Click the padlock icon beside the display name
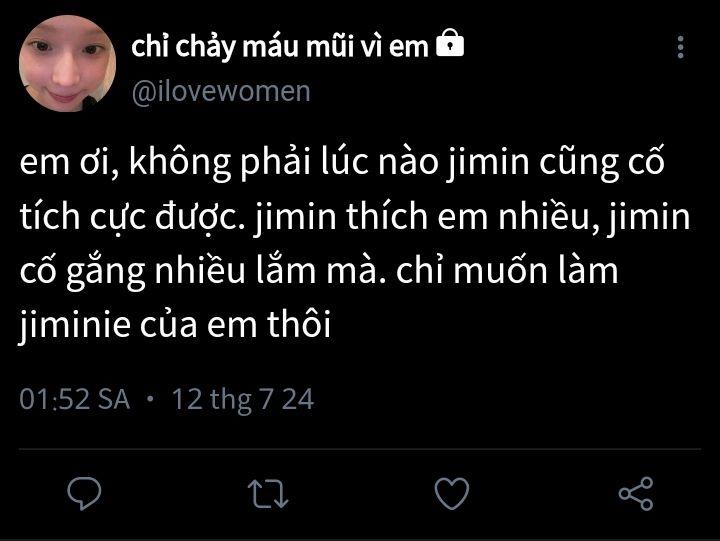Image resolution: width=720 pixels, height=541 pixels. tap(451, 45)
